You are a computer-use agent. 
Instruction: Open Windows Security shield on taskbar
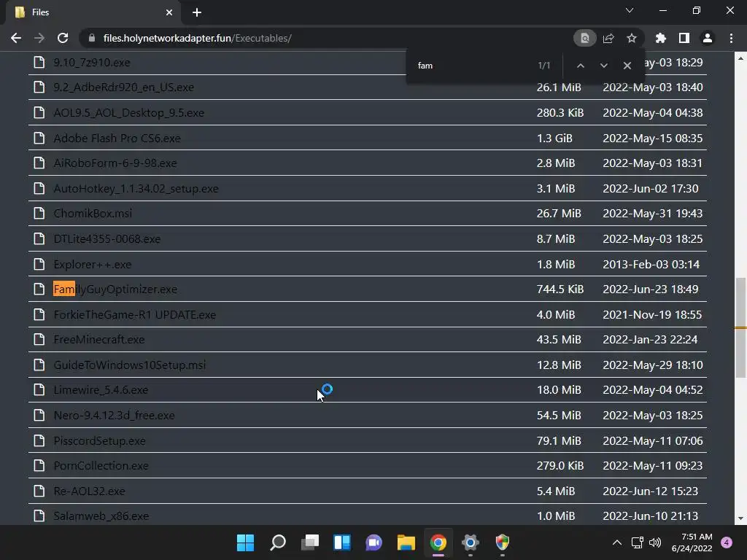click(x=502, y=542)
